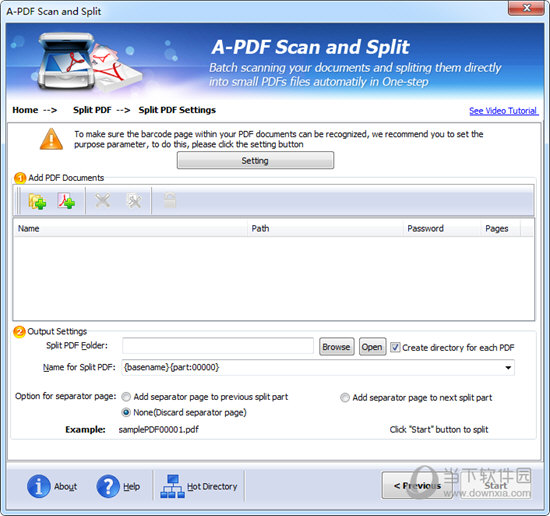Screen dimensions: 550x516
Task: Go back with the Previous button
Action: point(417,485)
